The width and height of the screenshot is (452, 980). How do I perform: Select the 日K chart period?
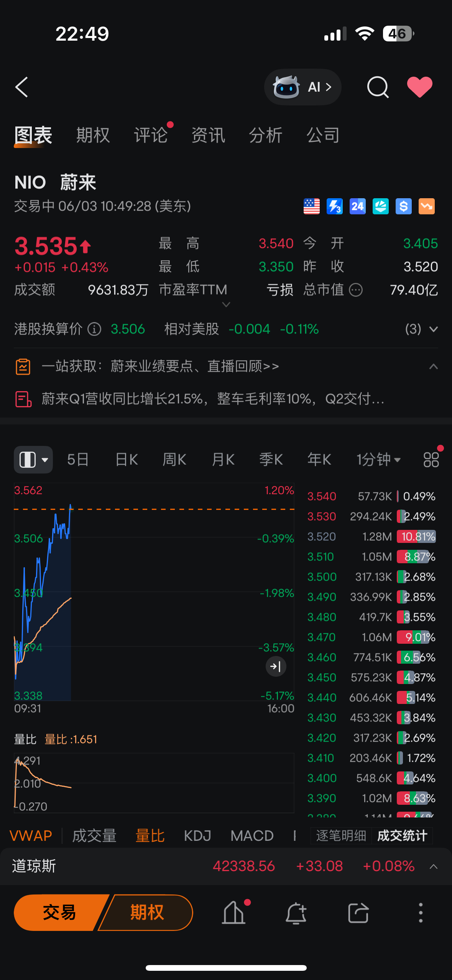pos(127,459)
